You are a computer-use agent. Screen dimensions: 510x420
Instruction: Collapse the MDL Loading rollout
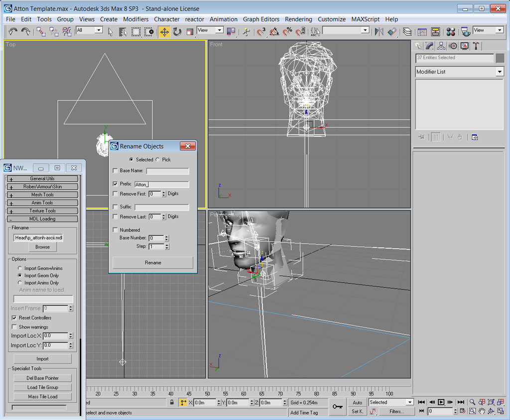(x=42, y=219)
